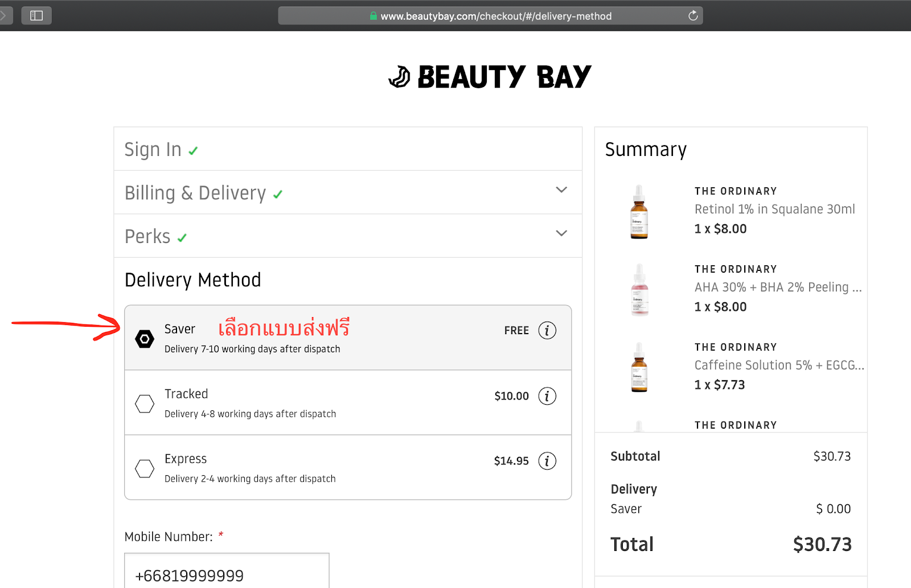Click the Caffeine Solution product name
Image resolution: width=911 pixels, height=588 pixels.
(778, 365)
